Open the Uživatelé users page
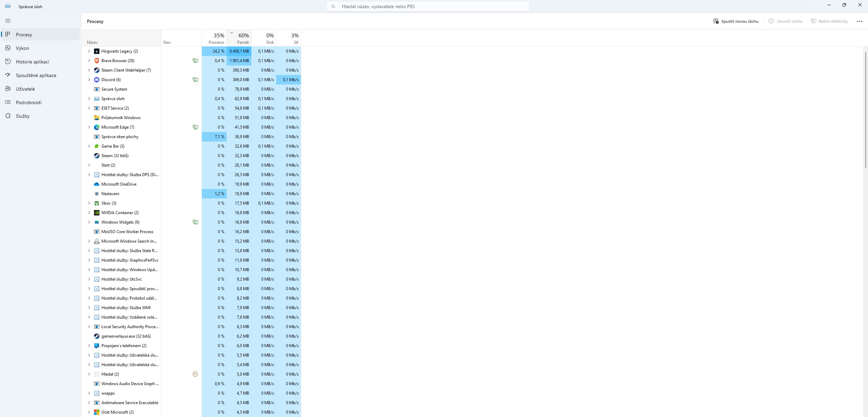The image size is (868, 417). click(x=25, y=89)
